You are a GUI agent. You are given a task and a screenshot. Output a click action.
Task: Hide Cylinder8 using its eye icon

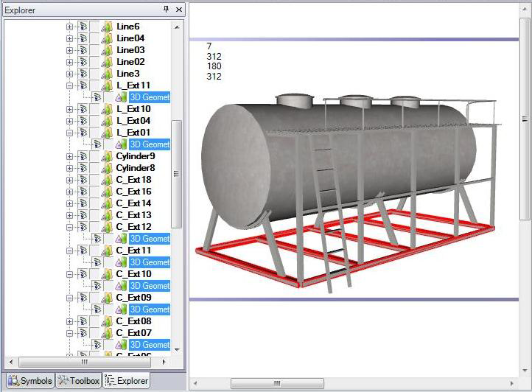pyautogui.click(x=83, y=168)
